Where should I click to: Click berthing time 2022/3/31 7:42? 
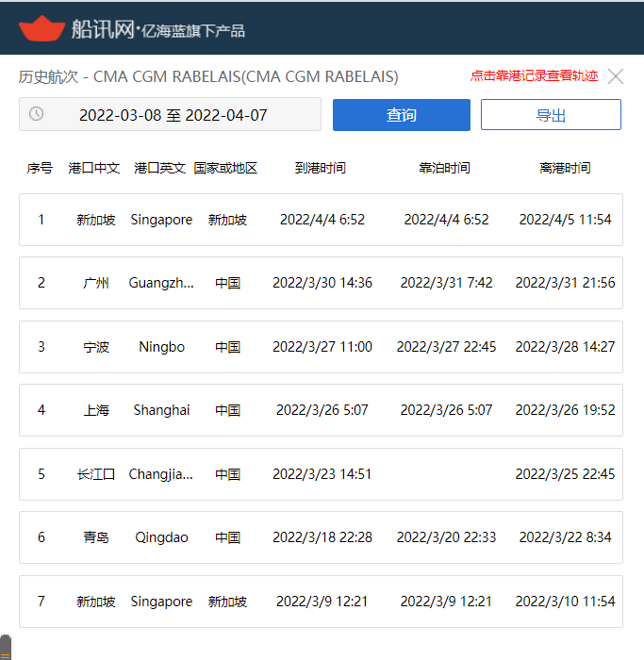[446, 283]
